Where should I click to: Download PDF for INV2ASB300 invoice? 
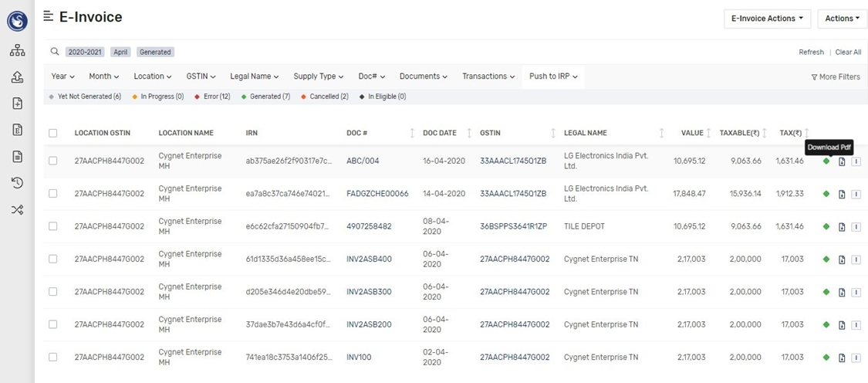tap(842, 292)
